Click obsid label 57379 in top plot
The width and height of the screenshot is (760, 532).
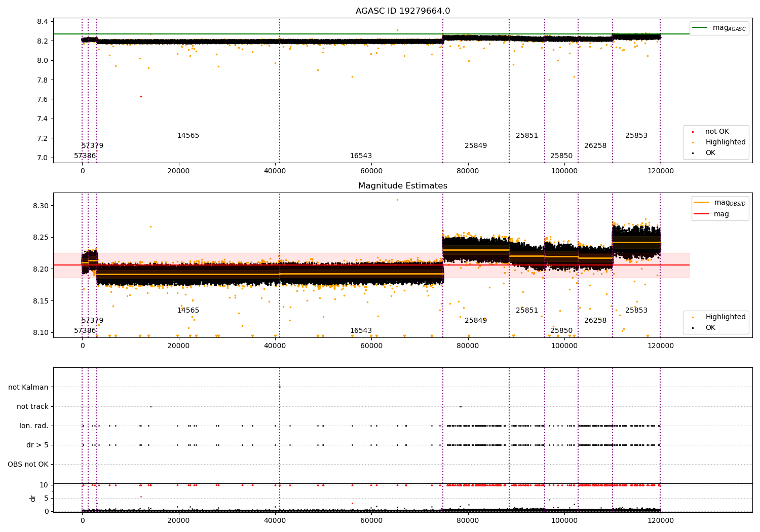(x=92, y=146)
